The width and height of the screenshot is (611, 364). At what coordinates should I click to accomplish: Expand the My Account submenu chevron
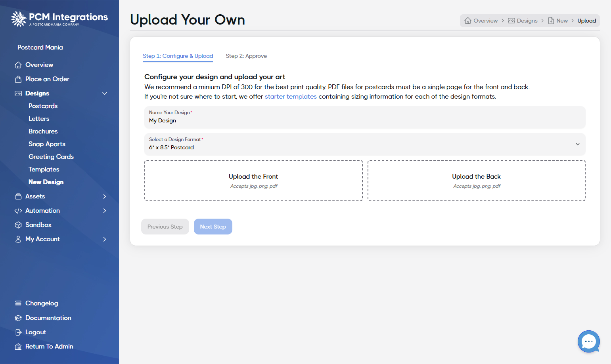click(x=105, y=239)
